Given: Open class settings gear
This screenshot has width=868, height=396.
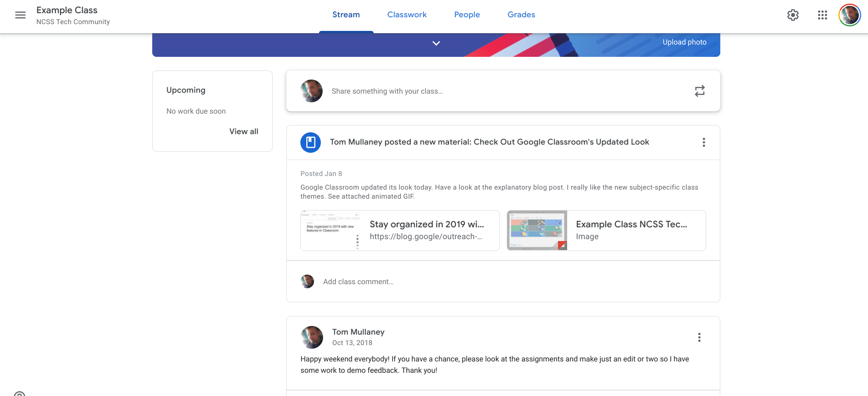Looking at the screenshot, I should coord(793,15).
